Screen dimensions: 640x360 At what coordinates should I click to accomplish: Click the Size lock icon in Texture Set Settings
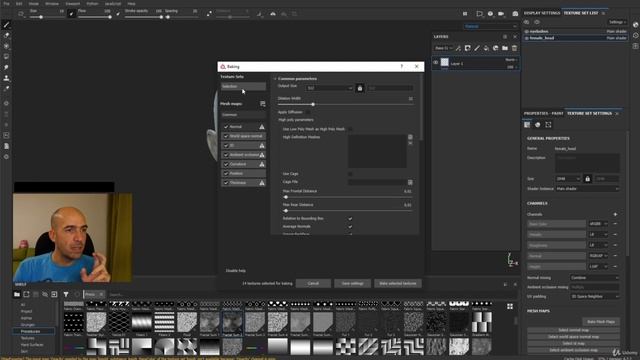point(587,179)
